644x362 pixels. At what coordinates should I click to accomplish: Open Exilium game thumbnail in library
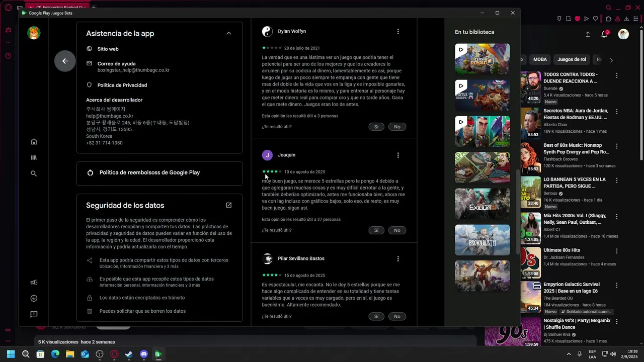[482, 204]
